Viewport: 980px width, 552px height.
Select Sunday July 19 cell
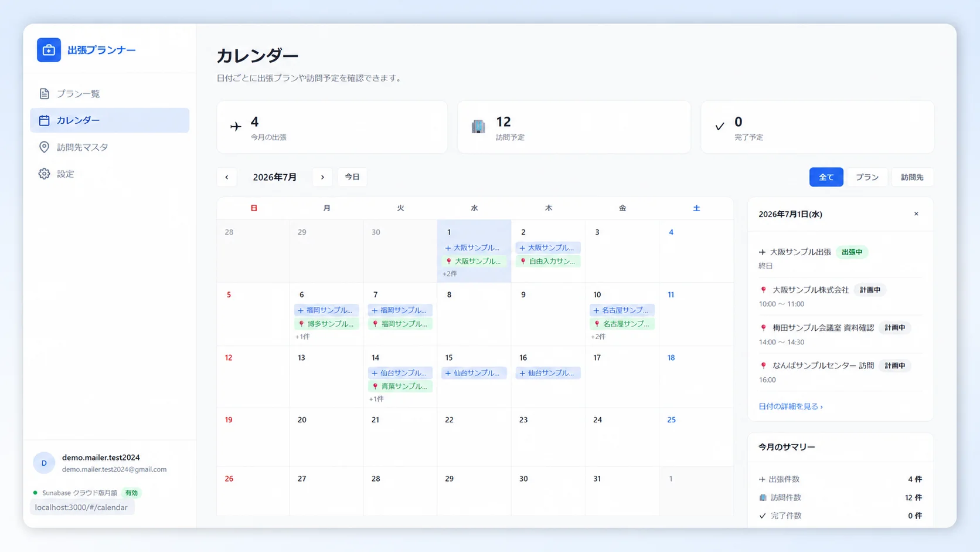click(253, 438)
